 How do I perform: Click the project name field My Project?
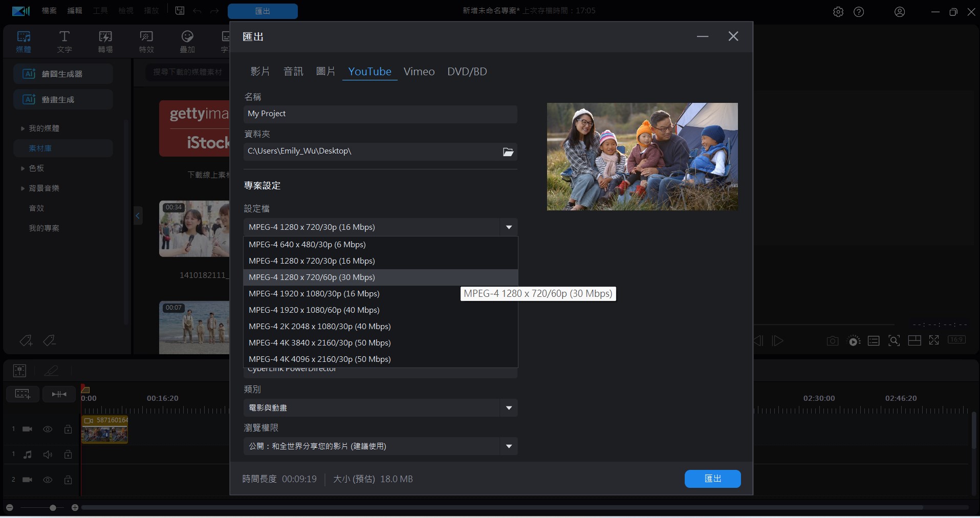pyautogui.click(x=380, y=114)
